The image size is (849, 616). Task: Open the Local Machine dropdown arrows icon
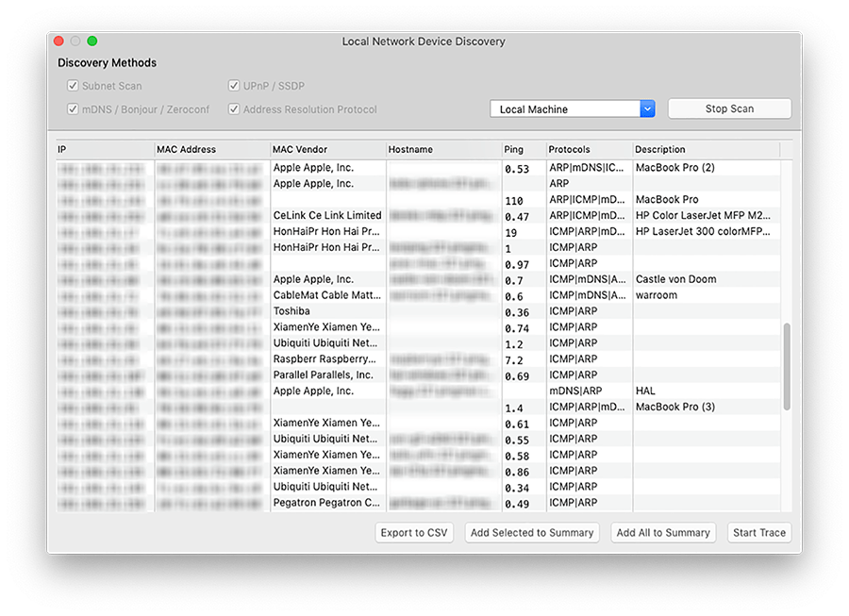point(647,108)
